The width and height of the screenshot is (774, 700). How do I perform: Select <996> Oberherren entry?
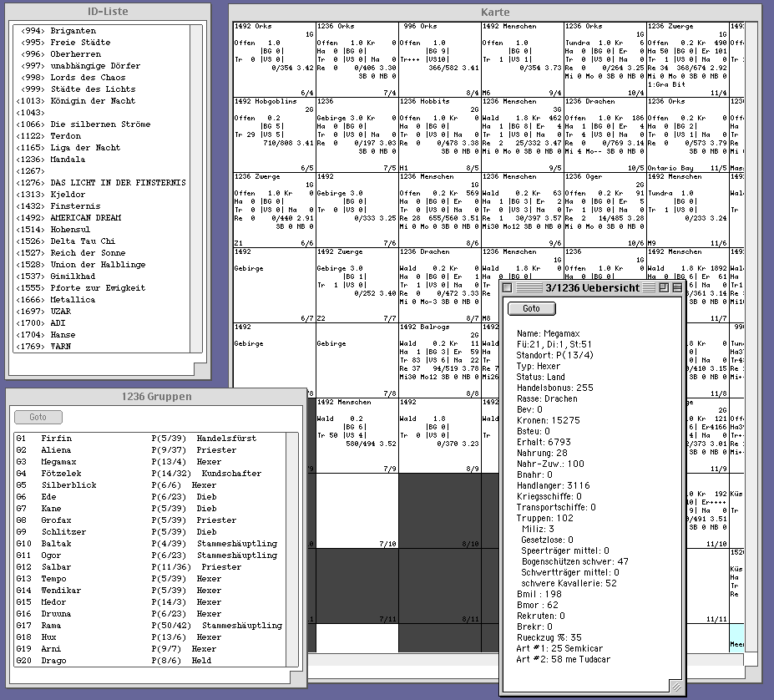[101, 54]
